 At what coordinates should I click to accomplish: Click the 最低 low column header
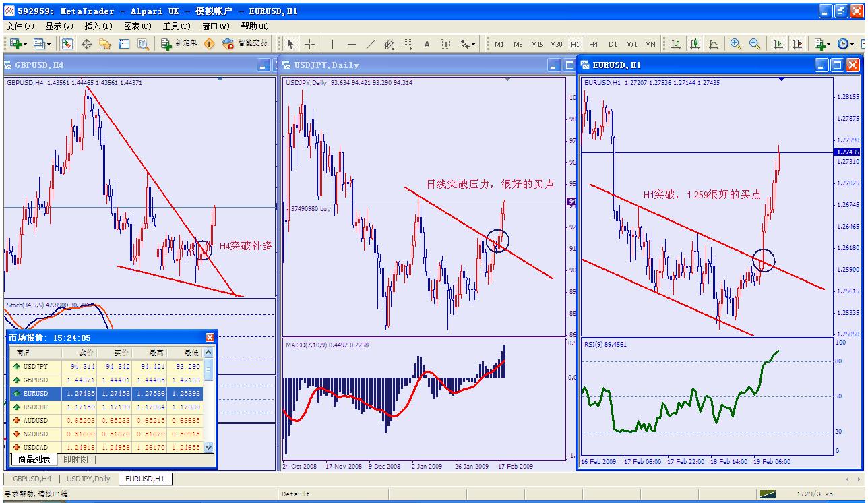pyautogui.click(x=185, y=353)
